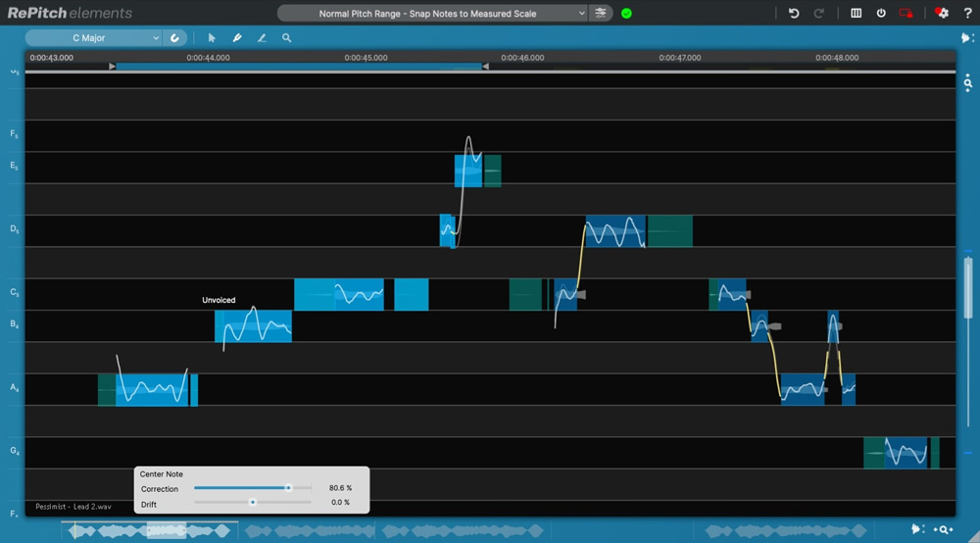Click the Drift slider handle
Image resolution: width=980 pixels, height=543 pixels.
click(253, 503)
